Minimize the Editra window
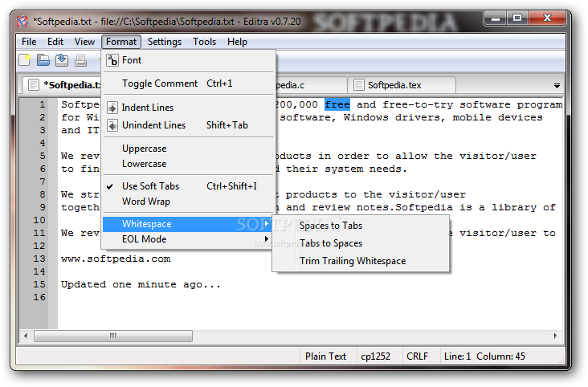 pyautogui.click(x=496, y=18)
